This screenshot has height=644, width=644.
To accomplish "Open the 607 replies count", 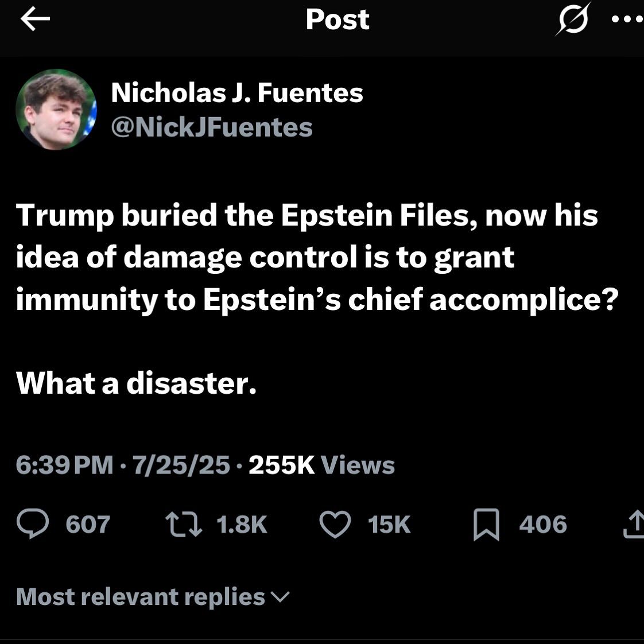I will pyautogui.click(x=88, y=525).
